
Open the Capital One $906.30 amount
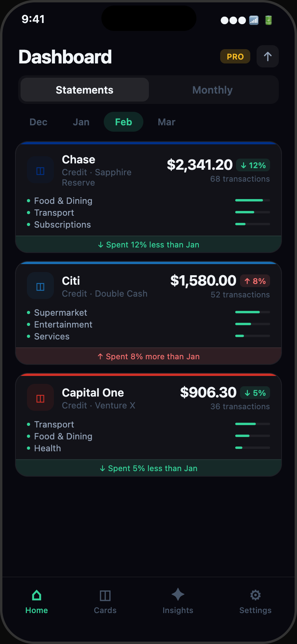208,393
